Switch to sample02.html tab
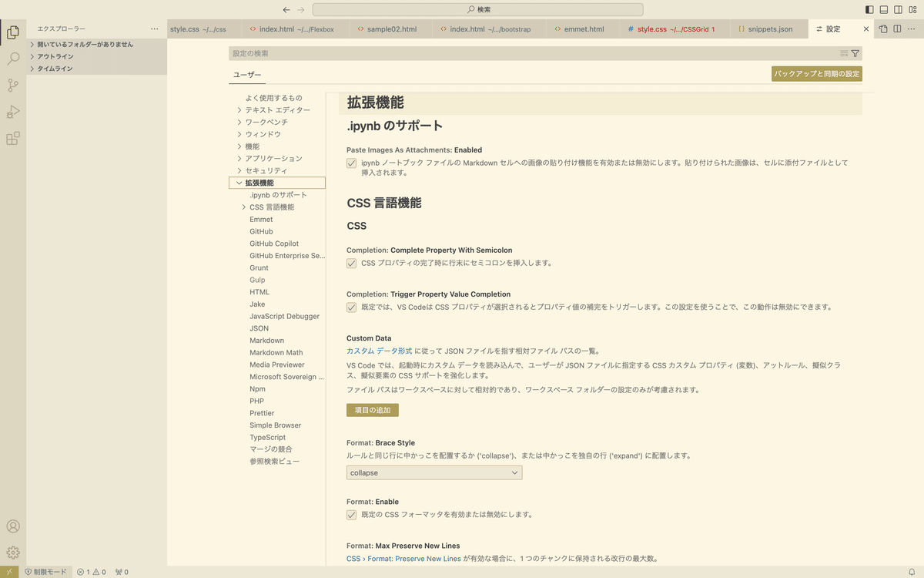 (390, 29)
